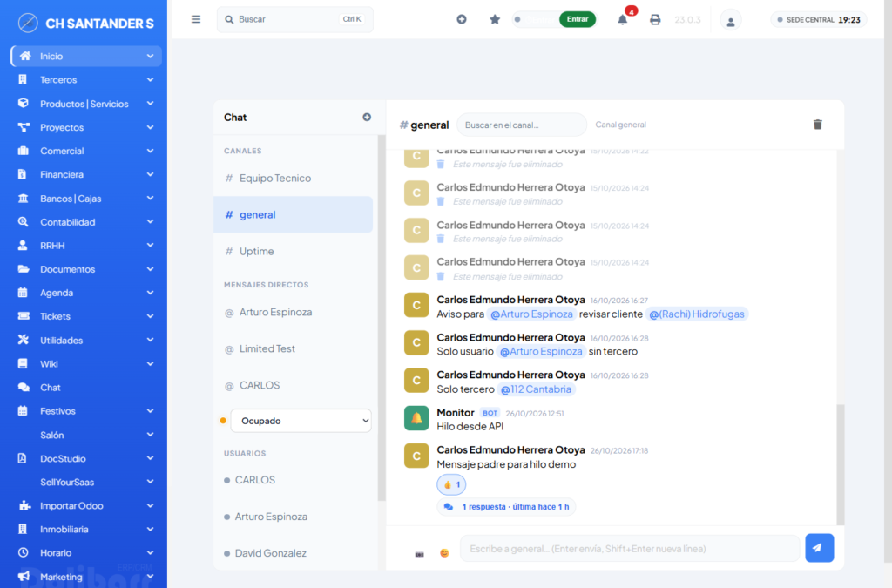Image resolution: width=892 pixels, height=588 pixels.
Task: Delete the general channel with trash icon
Action: click(x=817, y=125)
